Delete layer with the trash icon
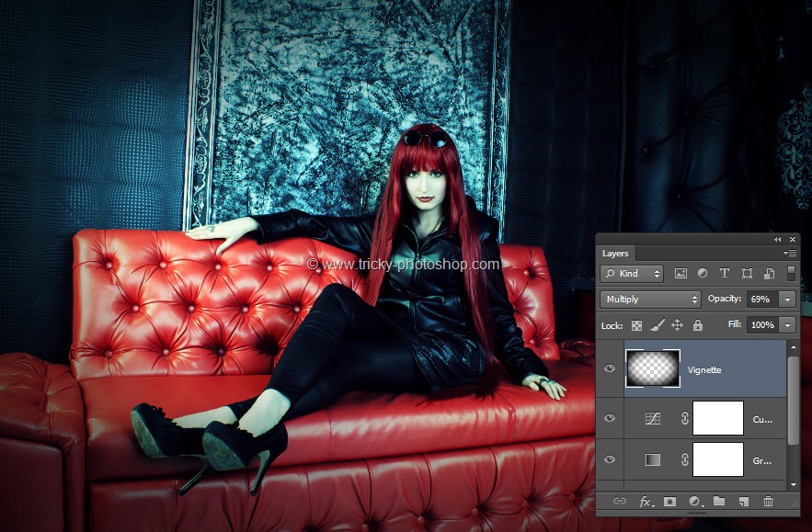The image size is (812, 532). (x=768, y=502)
